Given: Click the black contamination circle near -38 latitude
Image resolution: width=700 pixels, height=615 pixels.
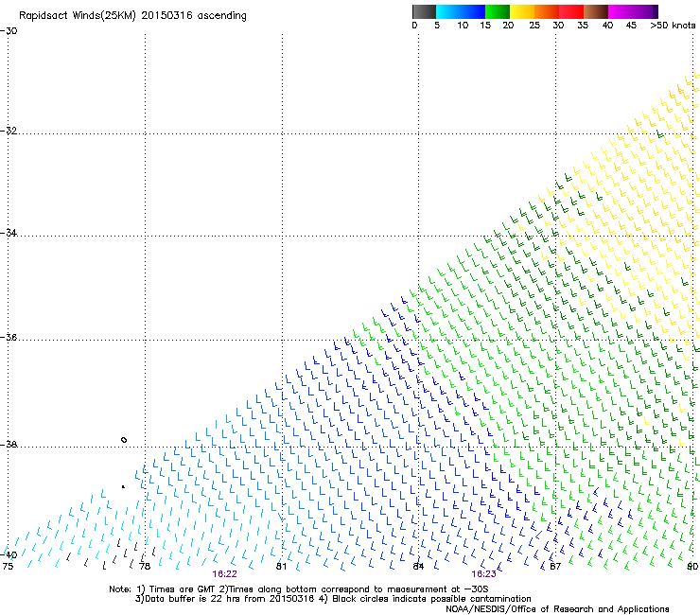Looking at the screenshot, I should 124,440.
